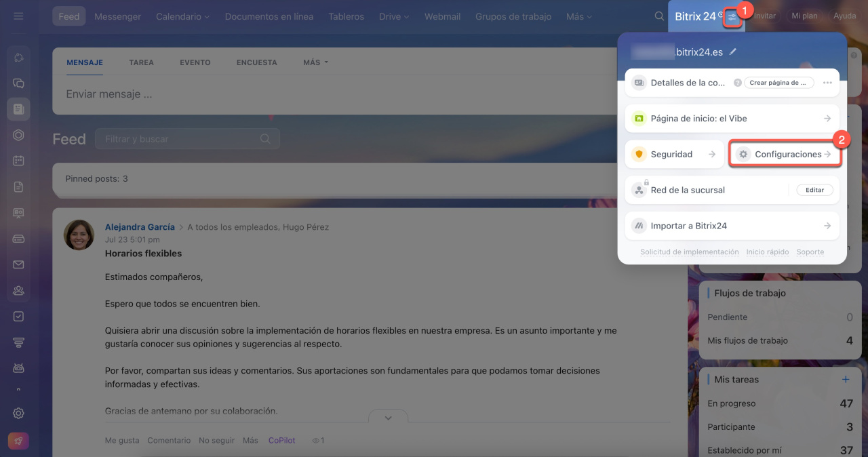Click the rocket icon at sidebar bottom
Viewport: 868px width, 457px height.
pos(18,441)
